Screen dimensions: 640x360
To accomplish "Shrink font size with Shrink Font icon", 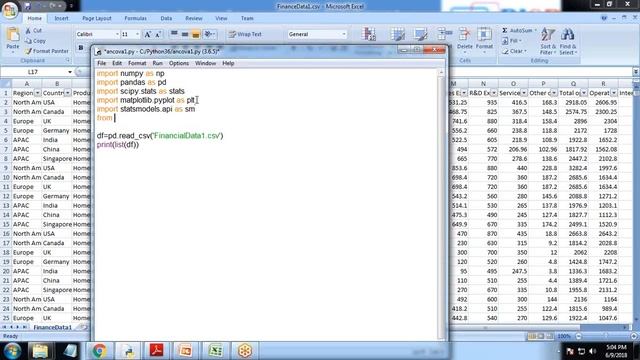I will pos(158,34).
